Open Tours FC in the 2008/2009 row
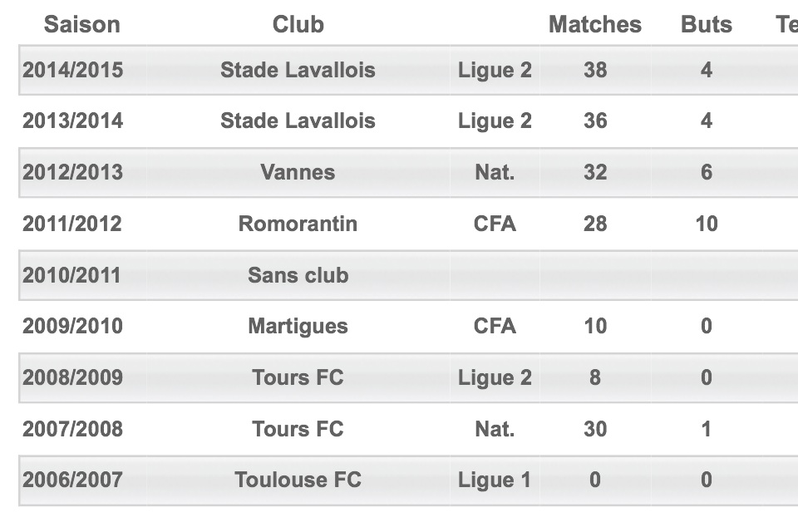This screenshot has height=532, width=798. (298, 377)
